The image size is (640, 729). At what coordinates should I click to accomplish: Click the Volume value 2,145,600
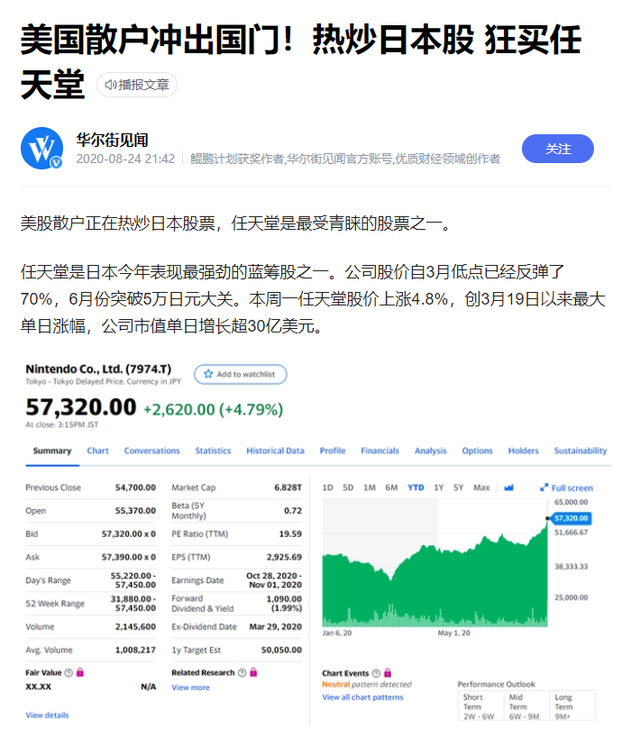(x=135, y=627)
